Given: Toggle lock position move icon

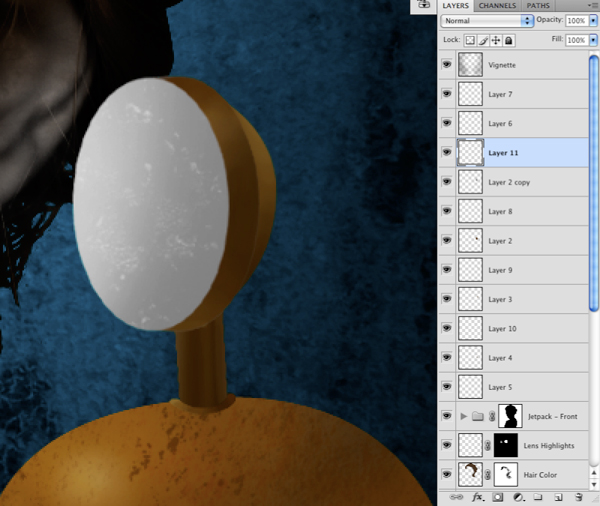Looking at the screenshot, I should [496, 40].
